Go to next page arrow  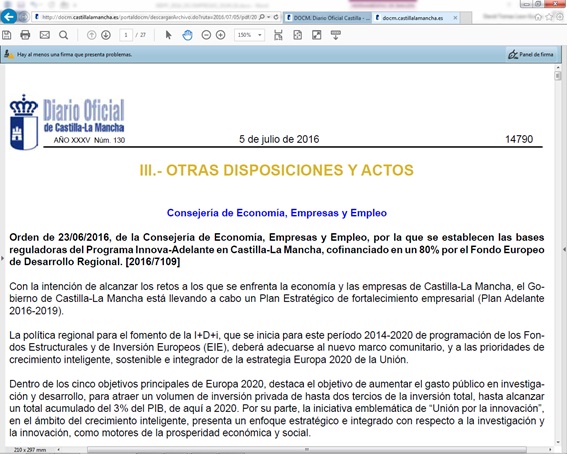click(x=106, y=35)
